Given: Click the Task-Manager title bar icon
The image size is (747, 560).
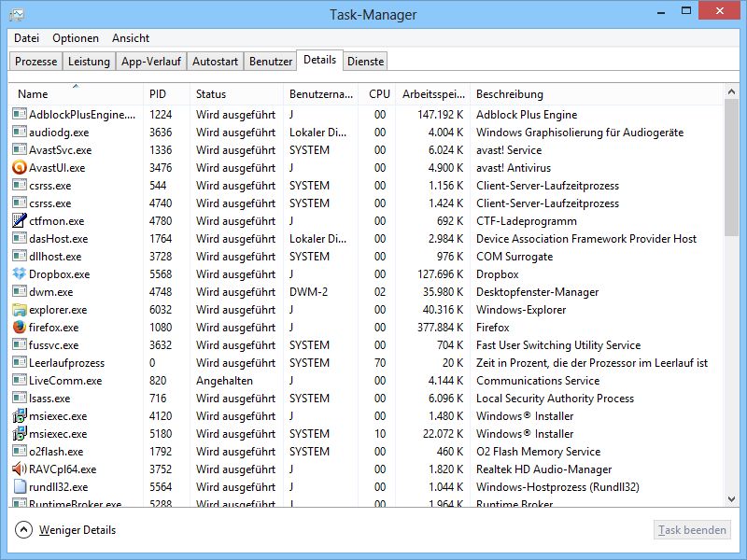Looking at the screenshot, I should click(17, 14).
